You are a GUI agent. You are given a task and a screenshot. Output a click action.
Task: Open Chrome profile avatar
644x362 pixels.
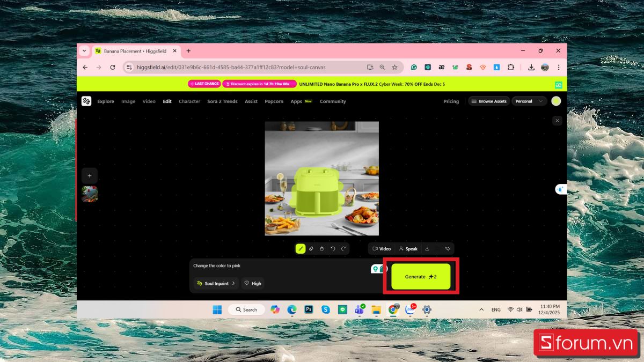click(x=545, y=67)
